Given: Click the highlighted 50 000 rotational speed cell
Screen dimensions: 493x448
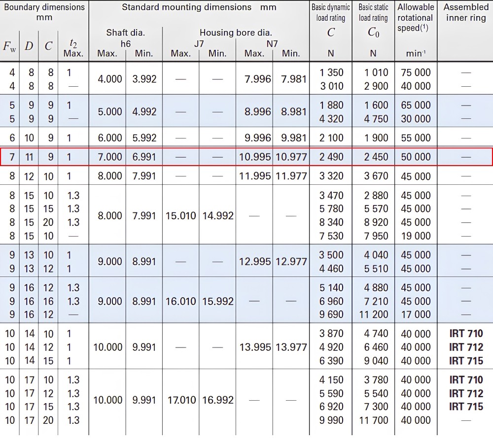Looking at the screenshot, I should coord(416,157).
